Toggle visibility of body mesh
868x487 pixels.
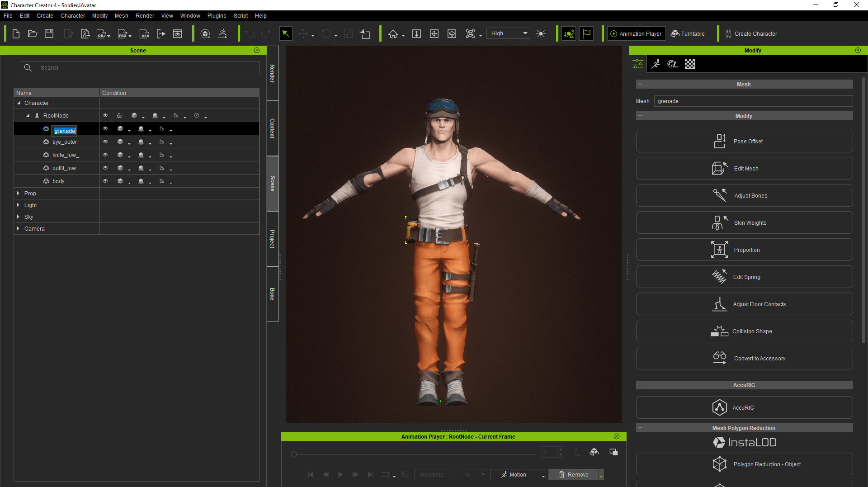(105, 181)
